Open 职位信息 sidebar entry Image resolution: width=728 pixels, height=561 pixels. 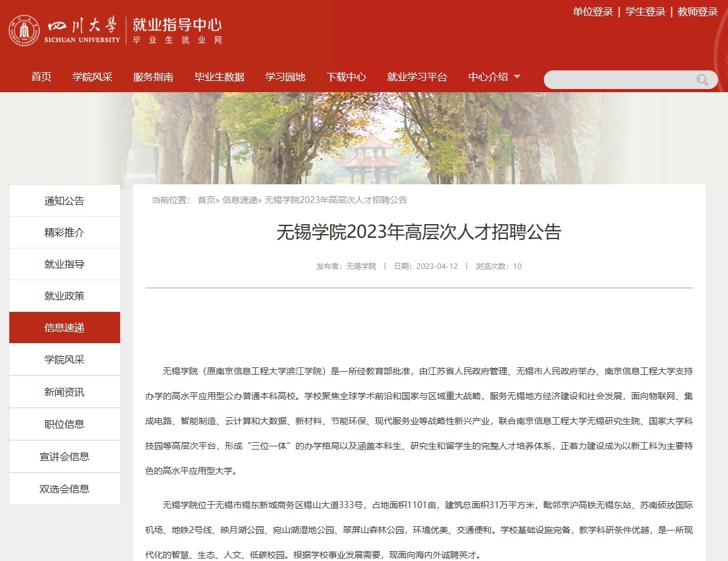(x=64, y=425)
